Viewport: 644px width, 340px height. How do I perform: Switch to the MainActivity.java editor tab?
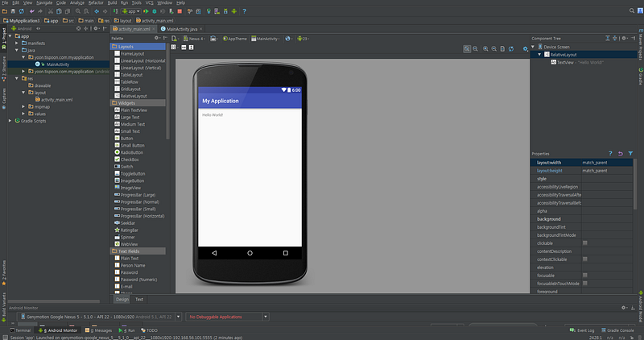click(182, 29)
